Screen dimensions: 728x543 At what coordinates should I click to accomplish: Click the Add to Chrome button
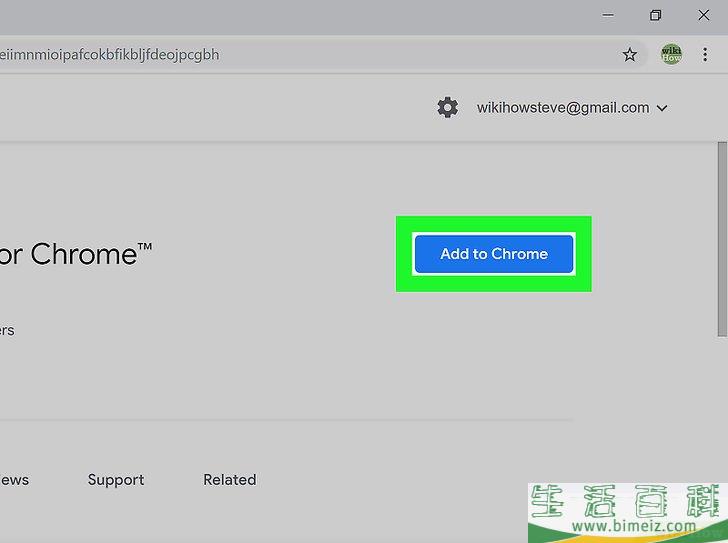coord(494,254)
